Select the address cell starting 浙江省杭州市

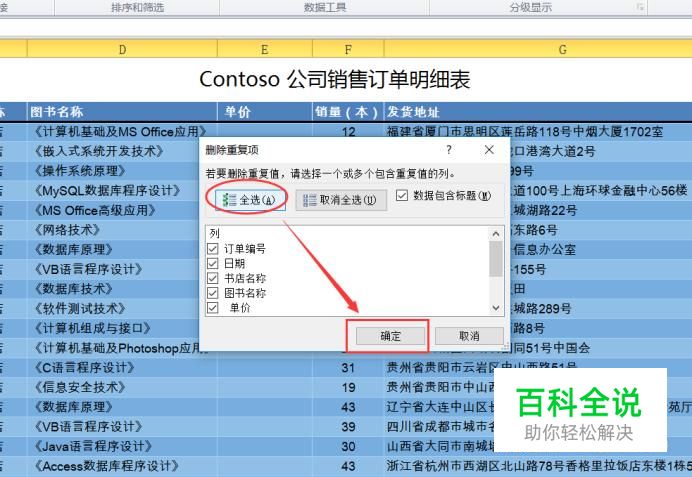(x=538, y=466)
